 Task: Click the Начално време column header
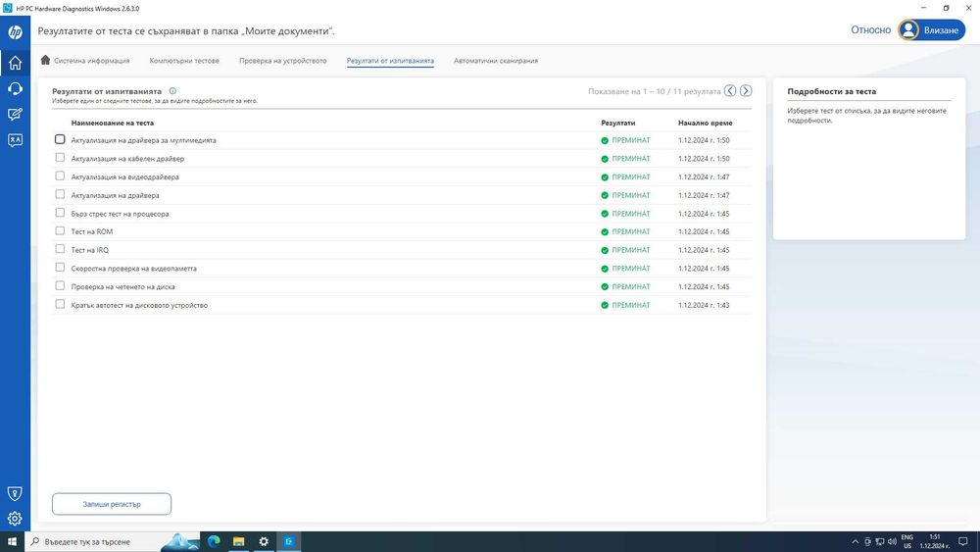(705, 124)
